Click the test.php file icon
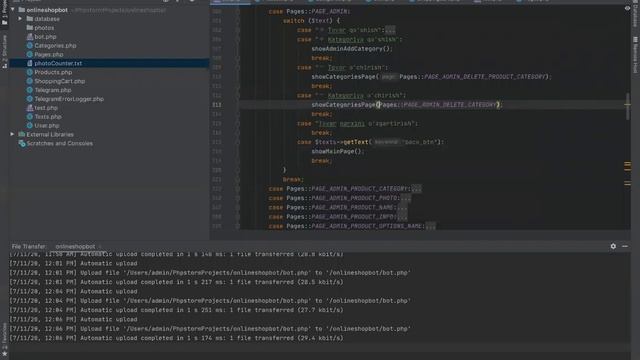640x360 pixels. tap(29, 108)
